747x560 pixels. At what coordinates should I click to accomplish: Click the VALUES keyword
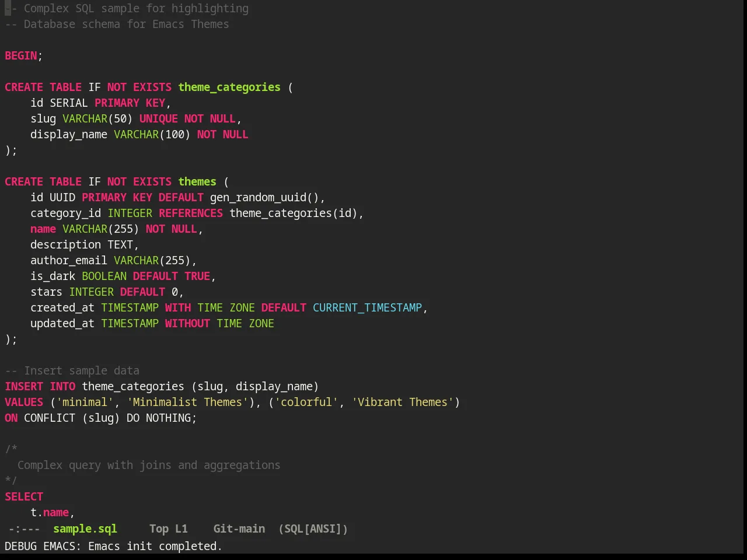click(x=24, y=402)
